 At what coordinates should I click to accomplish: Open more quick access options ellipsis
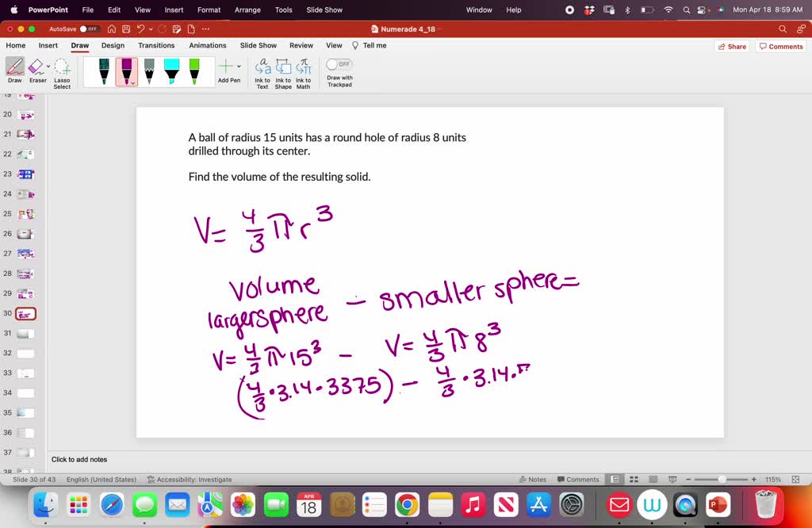click(x=205, y=29)
